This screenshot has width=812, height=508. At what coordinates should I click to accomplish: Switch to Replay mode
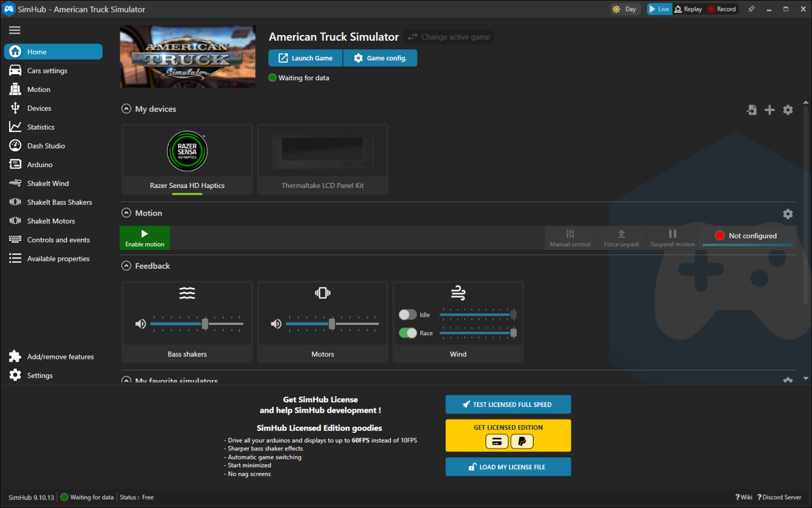pos(689,9)
